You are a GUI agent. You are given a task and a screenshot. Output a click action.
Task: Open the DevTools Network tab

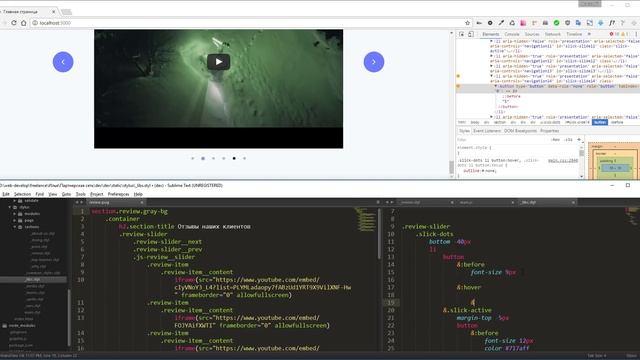[553, 34]
